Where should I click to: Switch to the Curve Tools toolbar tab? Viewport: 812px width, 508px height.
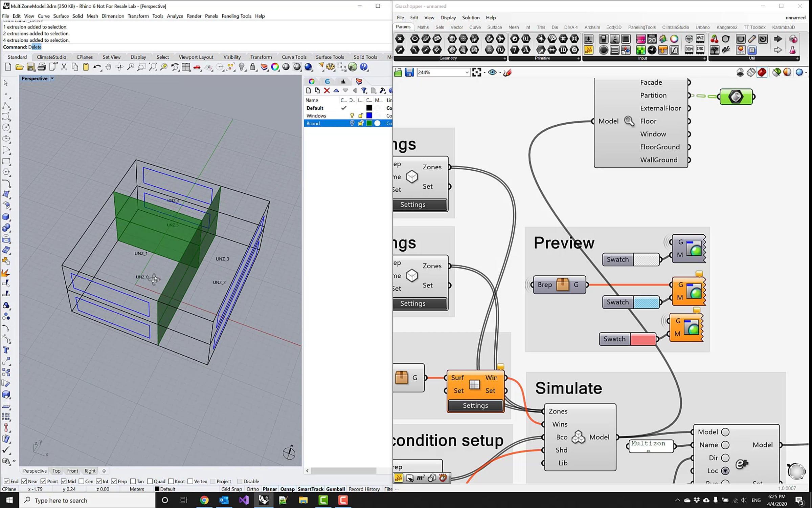[x=294, y=57]
